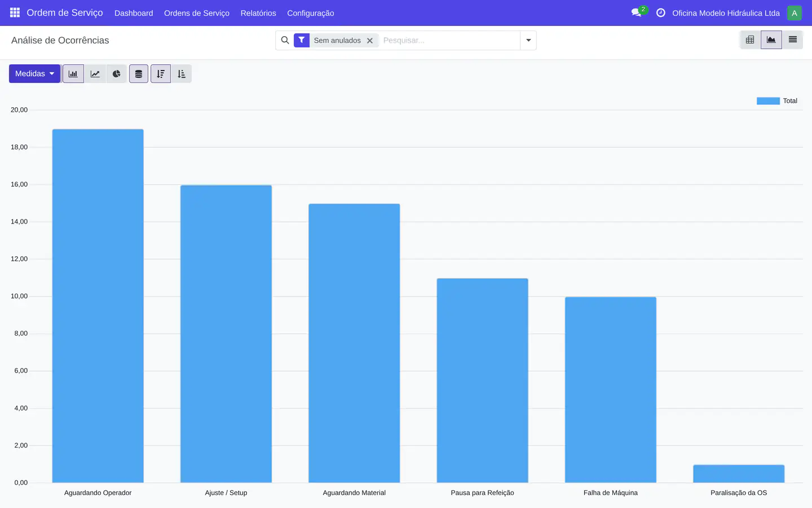The image size is (812, 508).
Task: Open the Dashboard menu
Action: 134,13
